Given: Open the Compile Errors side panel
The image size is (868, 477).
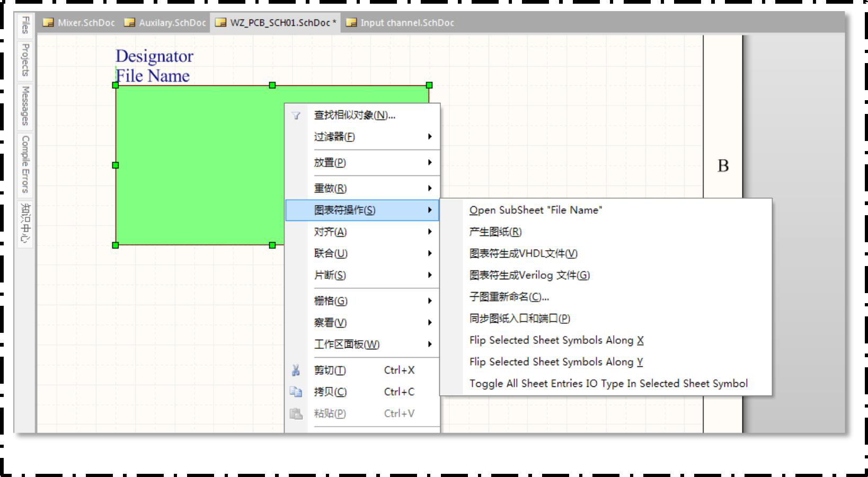Looking at the screenshot, I should (x=25, y=164).
